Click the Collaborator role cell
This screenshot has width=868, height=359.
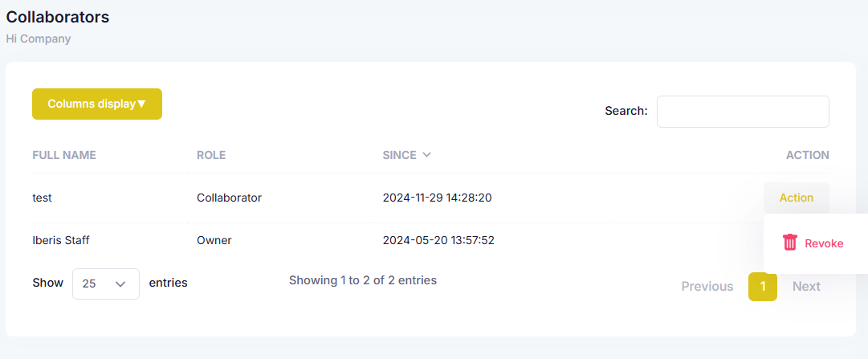click(x=229, y=198)
